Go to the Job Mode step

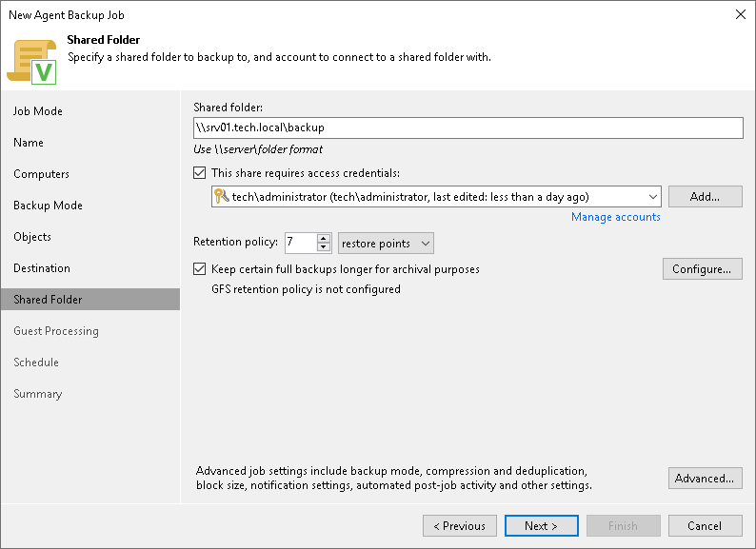click(x=37, y=111)
